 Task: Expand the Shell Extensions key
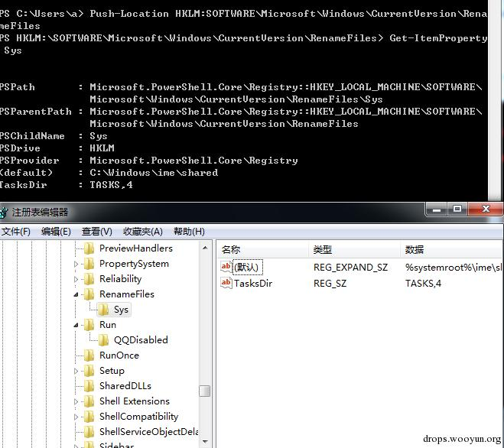pos(76,401)
